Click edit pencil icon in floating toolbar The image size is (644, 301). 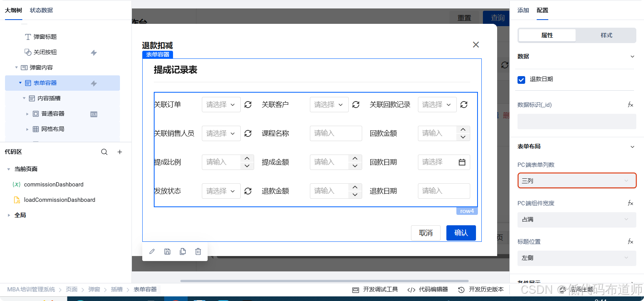click(152, 251)
